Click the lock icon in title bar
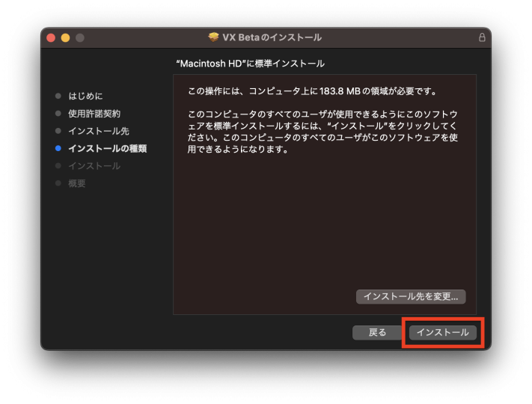The image size is (532, 404). [x=482, y=37]
